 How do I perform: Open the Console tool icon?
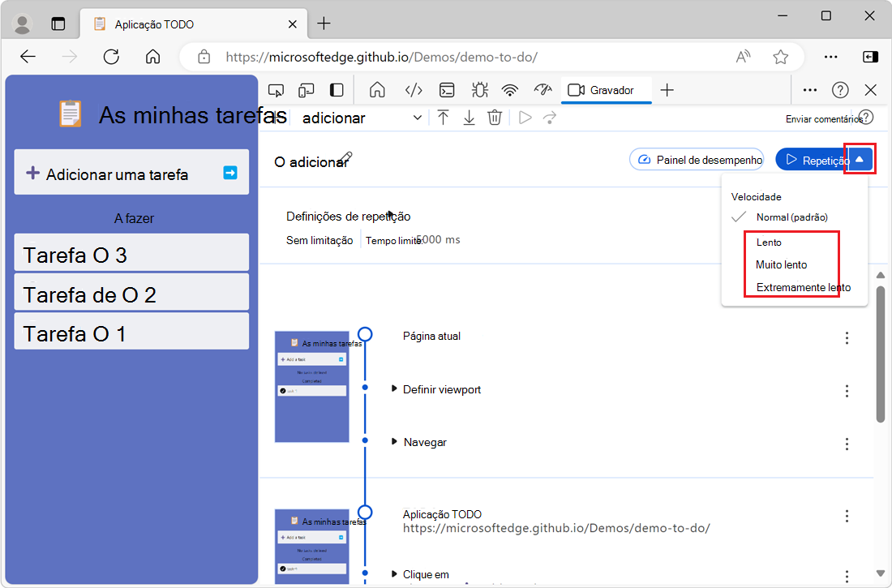pos(446,89)
